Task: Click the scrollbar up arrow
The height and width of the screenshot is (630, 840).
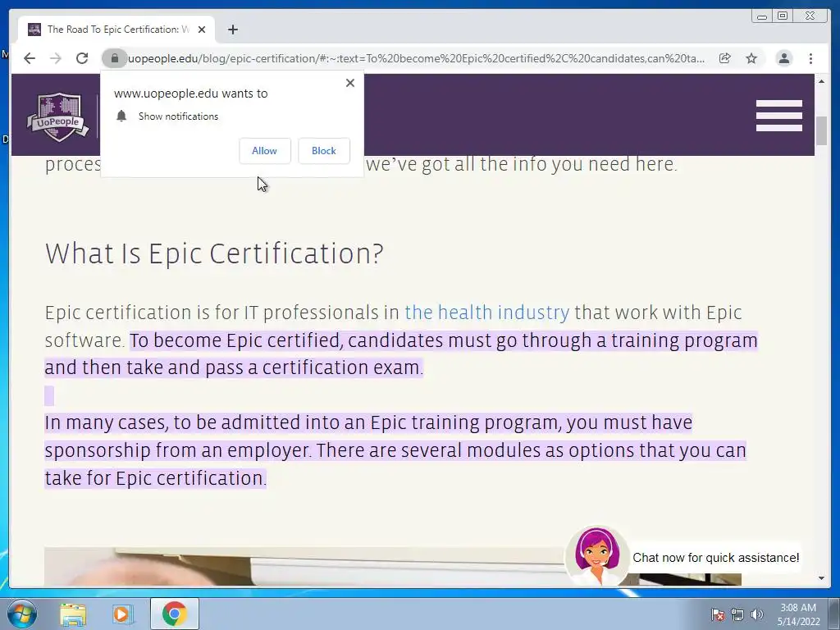Action: click(822, 81)
